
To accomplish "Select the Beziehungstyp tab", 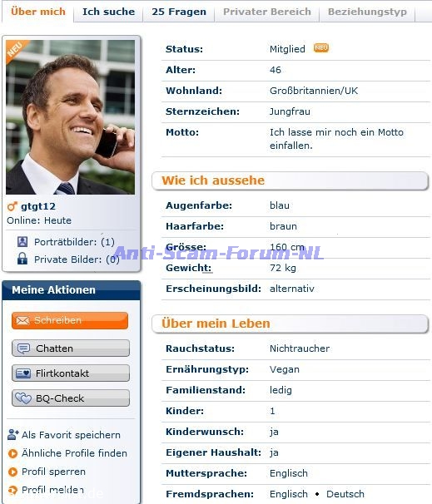I will [367, 12].
